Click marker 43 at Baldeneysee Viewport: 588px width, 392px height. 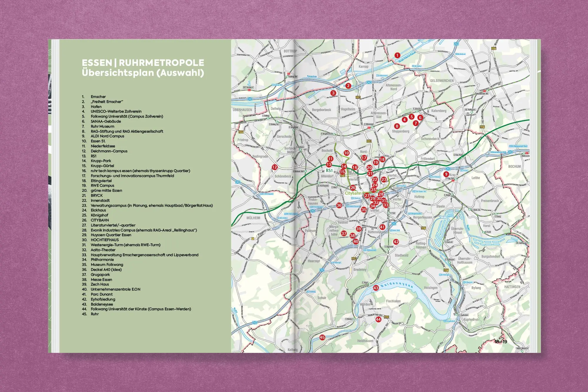[x=376, y=288]
